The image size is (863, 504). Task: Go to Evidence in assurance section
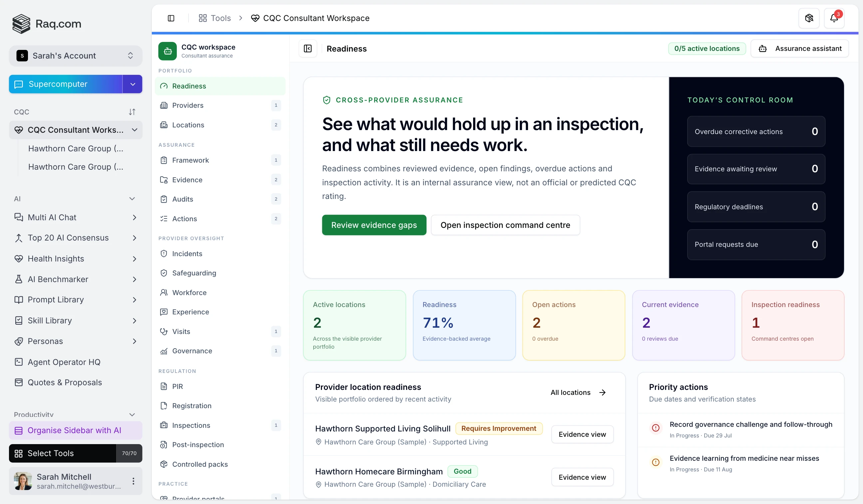(x=220, y=180)
